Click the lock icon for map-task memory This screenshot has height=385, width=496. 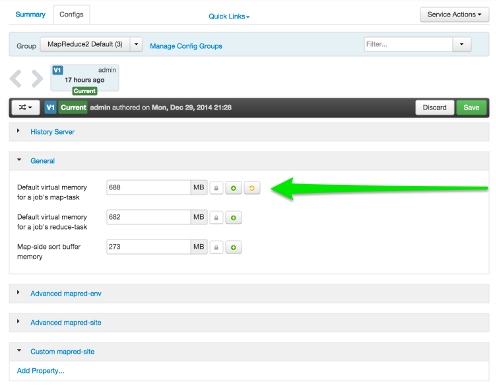coord(216,188)
